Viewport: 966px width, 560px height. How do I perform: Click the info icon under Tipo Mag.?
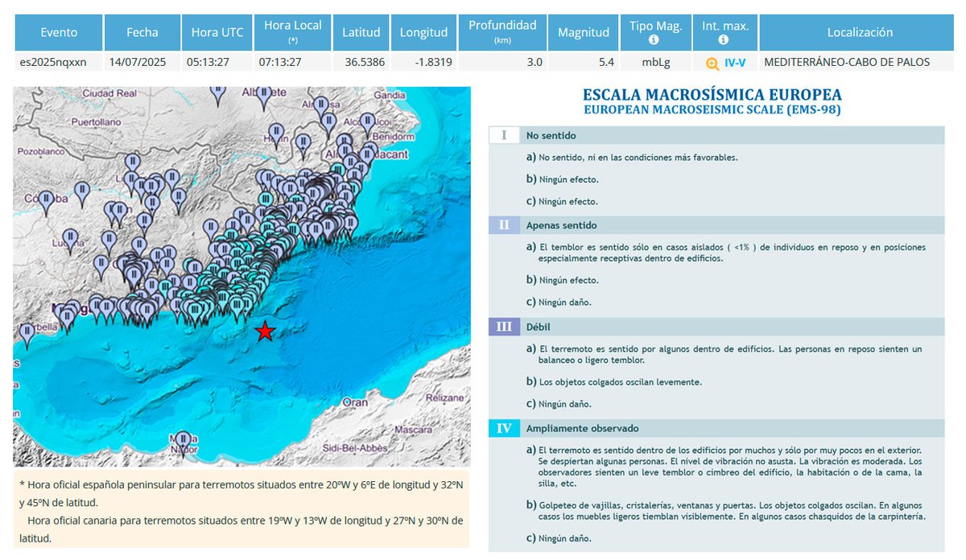click(654, 39)
